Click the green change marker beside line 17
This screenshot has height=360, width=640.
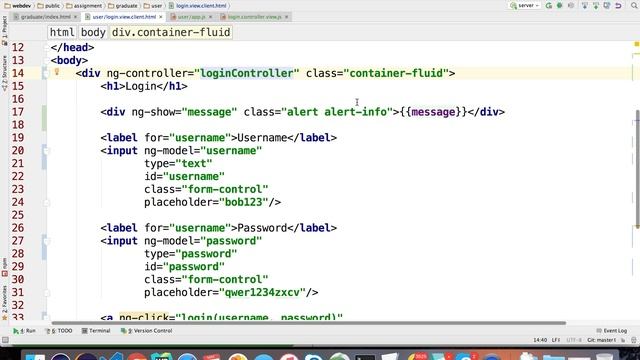pyautogui.click(x=44, y=118)
